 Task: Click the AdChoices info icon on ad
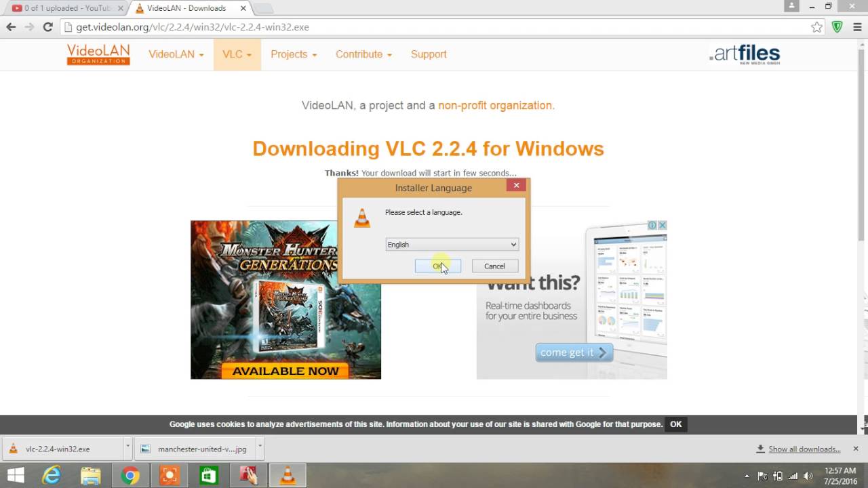tap(652, 225)
